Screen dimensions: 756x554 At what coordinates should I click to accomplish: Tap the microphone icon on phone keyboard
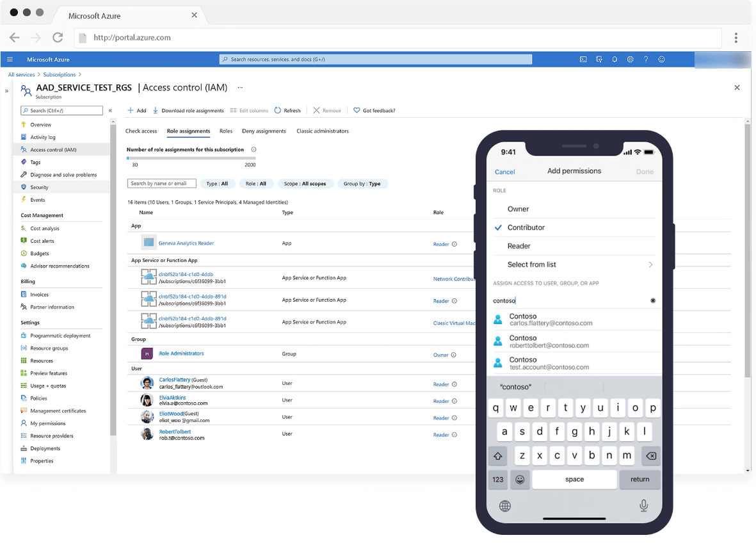pos(644,505)
